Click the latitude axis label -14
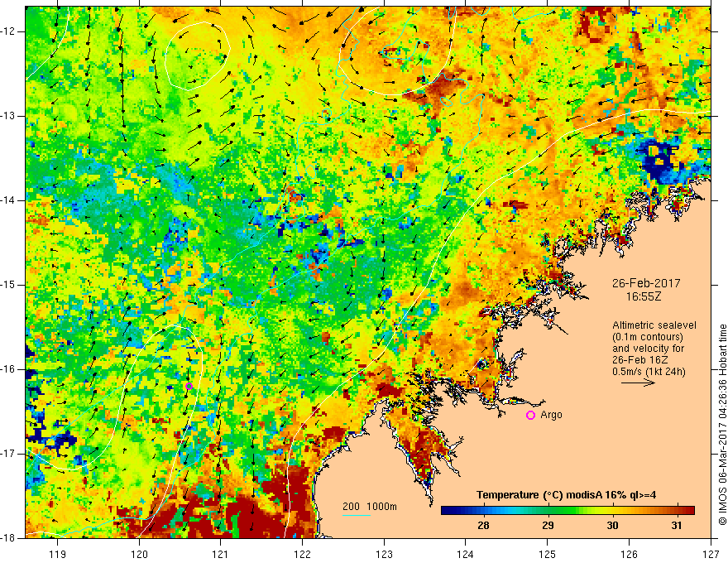This screenshot has height=563, width=728. click(9, 200)
